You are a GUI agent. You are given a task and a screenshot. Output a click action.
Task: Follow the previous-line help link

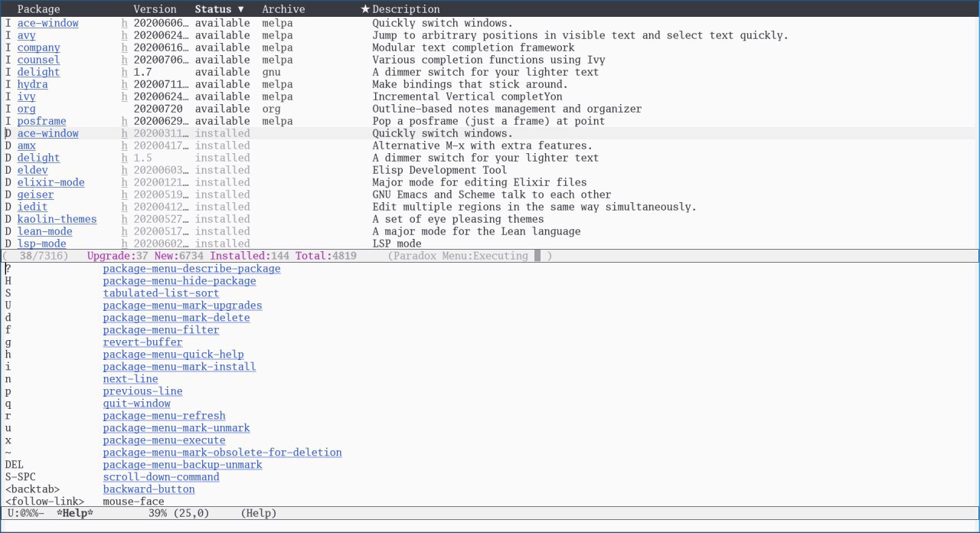pos(142,391)
